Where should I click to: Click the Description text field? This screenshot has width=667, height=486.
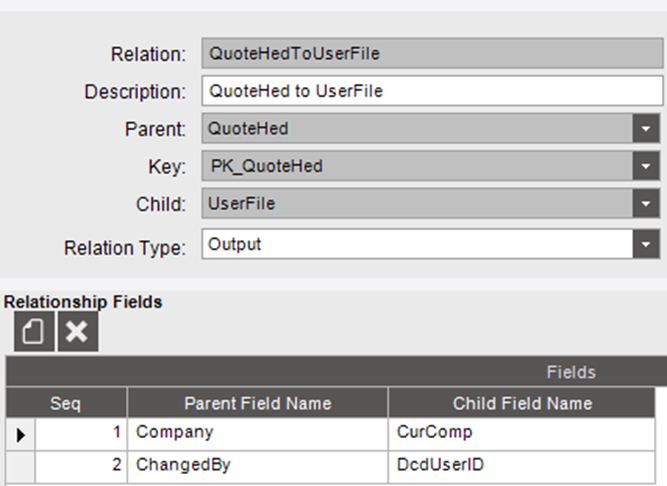click(x=432, y=91)
